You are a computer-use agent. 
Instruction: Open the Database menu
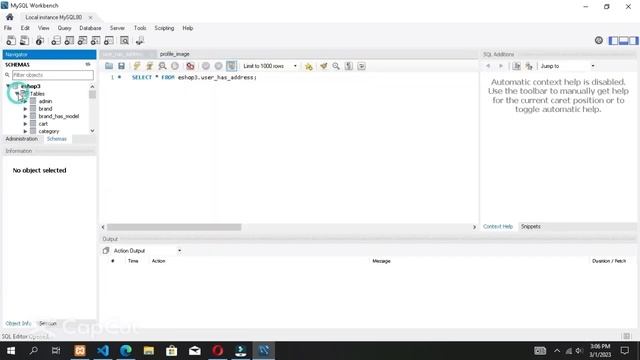coord(90,28)
